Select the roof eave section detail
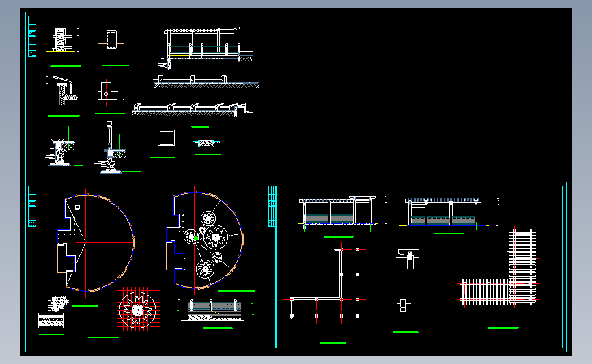The width and height of the screenshot is (592, 364). tap(62, 92)
